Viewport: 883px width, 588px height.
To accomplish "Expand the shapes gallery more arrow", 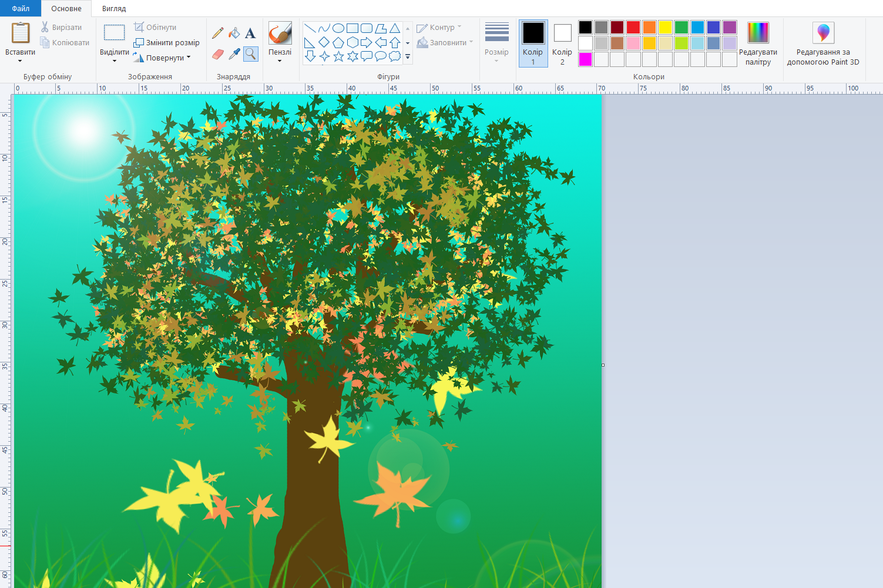I will coord(408,57).
